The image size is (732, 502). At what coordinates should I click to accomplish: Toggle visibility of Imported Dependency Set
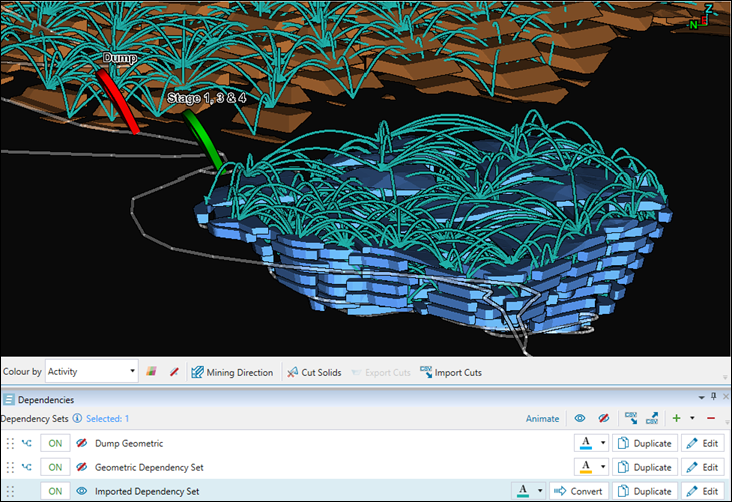pos(82,491)
